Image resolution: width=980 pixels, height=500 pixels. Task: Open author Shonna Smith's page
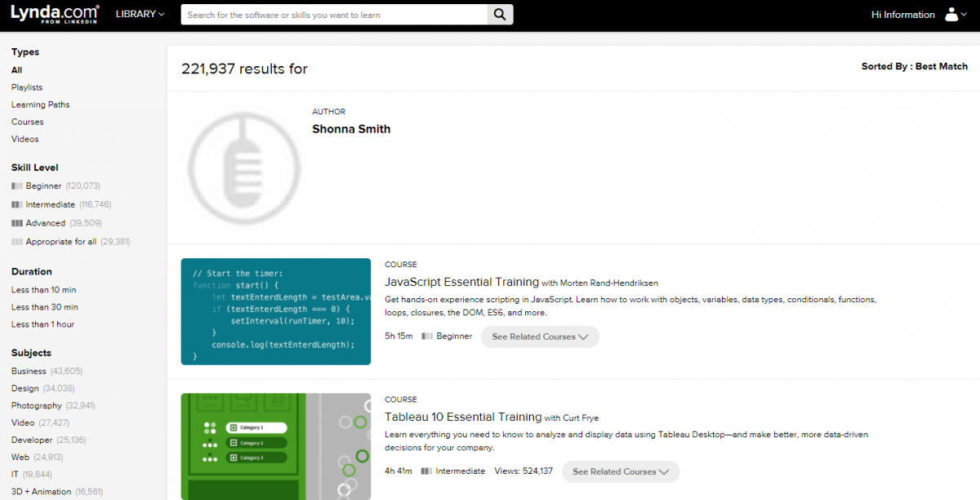[x=351, y=129]
